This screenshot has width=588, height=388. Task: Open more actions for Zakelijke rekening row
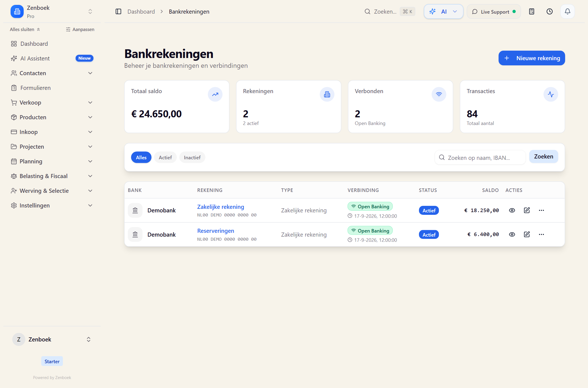pyautogui.click(x=541, y=210)
